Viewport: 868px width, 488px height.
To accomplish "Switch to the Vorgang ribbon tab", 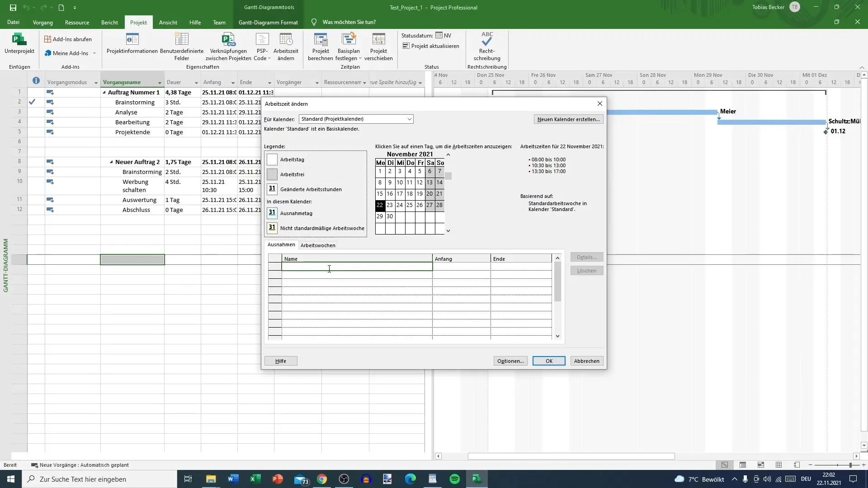I will 42,22.
